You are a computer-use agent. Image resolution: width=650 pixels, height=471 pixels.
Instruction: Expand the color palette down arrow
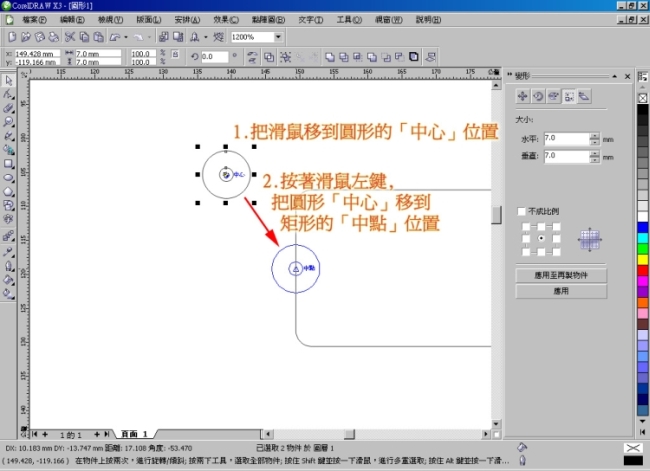(643, 421)
